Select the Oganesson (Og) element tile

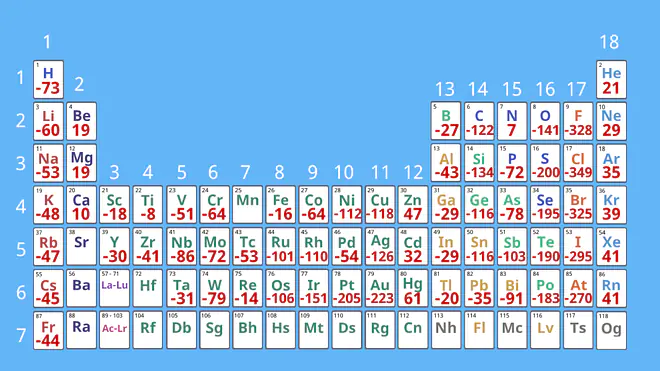point(611,331)
